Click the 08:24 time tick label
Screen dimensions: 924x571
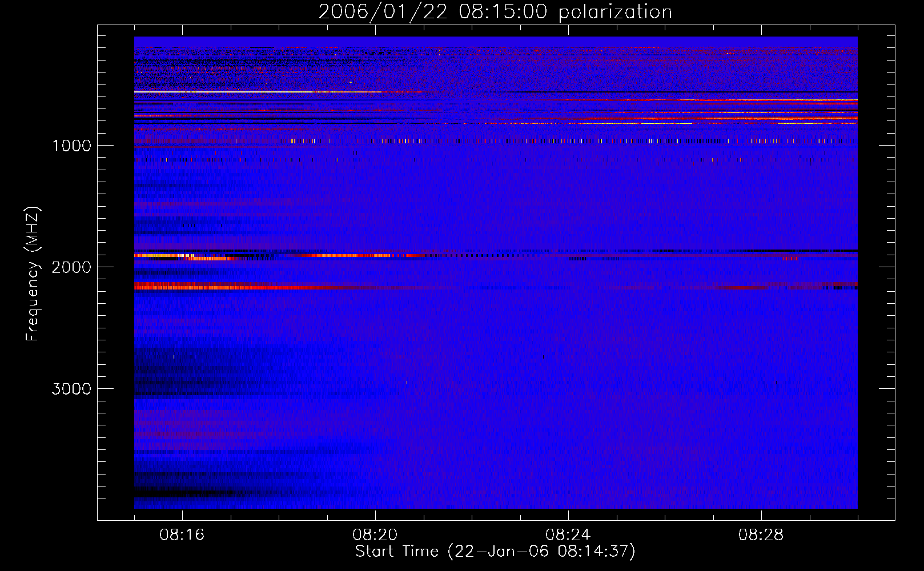point(568,535)
